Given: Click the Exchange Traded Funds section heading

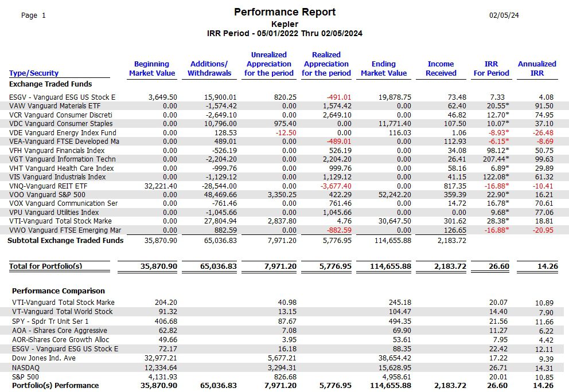Looking at the screenshot, I should click(x=50, y=84).
